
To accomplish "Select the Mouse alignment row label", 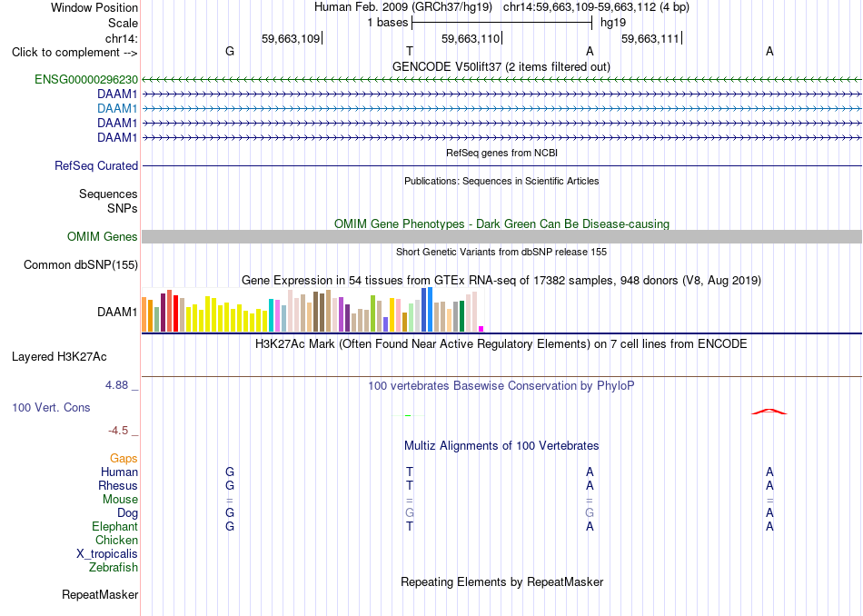I will [120, 500].
